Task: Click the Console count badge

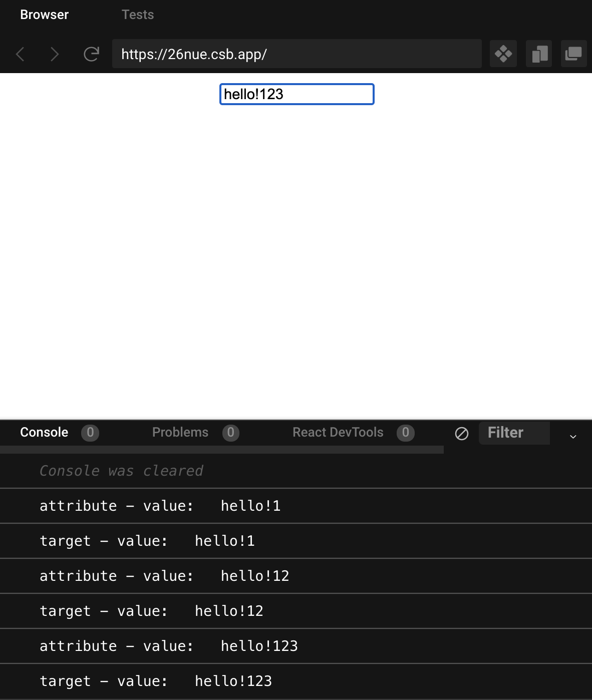Action: (x=90, y=433)
